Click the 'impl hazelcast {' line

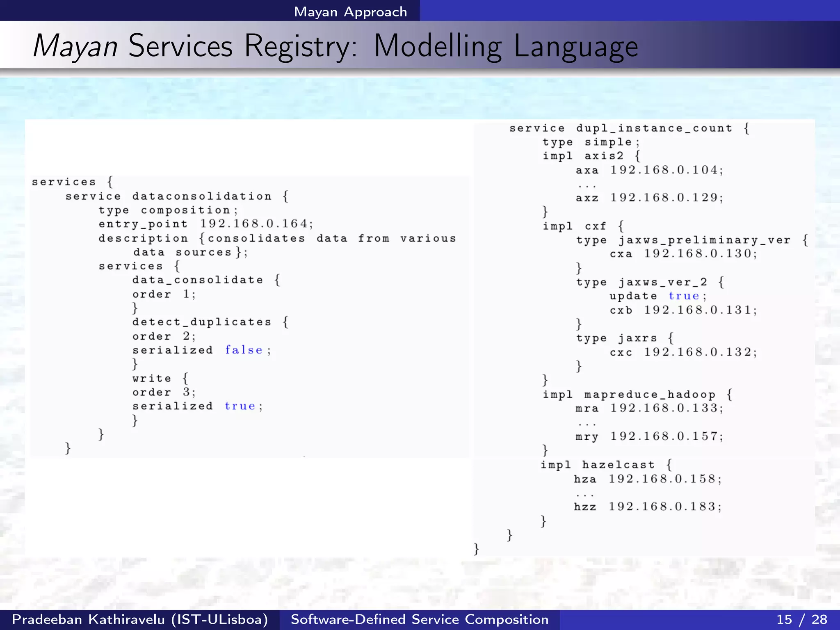tap(607, 465)
